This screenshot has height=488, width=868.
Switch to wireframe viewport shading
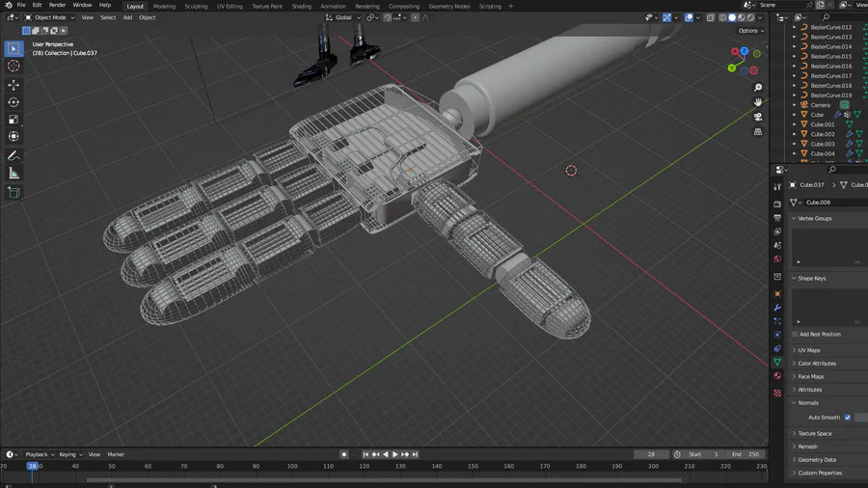[722, 17]
